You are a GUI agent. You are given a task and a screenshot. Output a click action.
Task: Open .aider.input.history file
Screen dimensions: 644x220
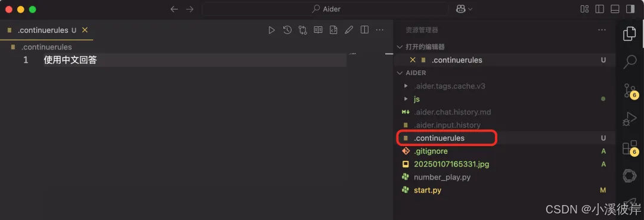click(447, 125)
